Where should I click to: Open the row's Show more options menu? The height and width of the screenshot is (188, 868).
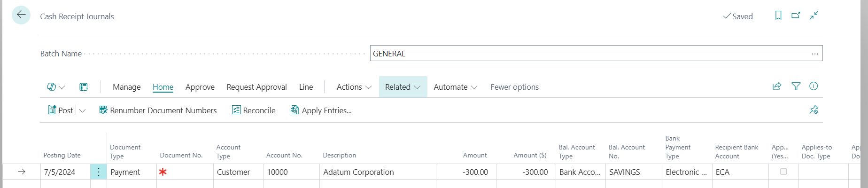click(x=99, y=172)
